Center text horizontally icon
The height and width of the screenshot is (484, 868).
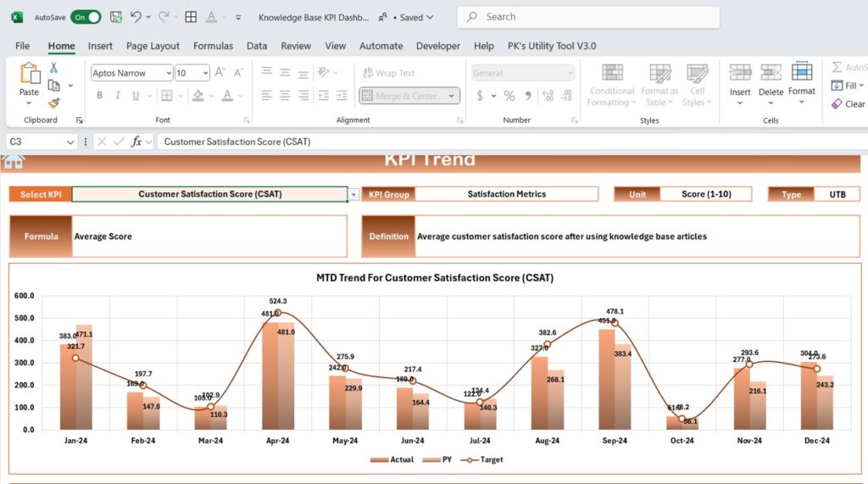coord(285,96)
